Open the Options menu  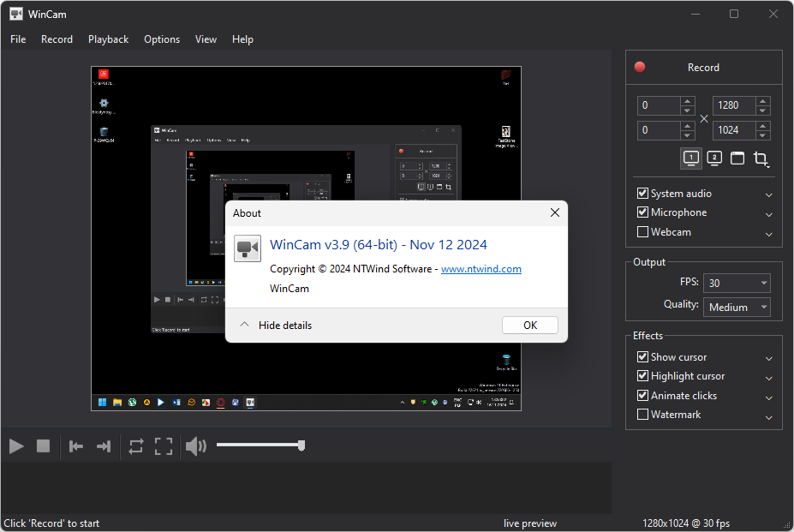(x=162, y=39)
